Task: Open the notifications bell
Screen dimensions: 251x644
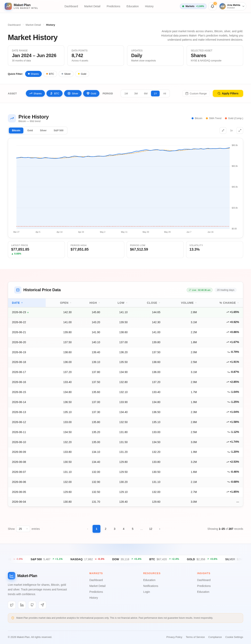Action: coord(212,6)
